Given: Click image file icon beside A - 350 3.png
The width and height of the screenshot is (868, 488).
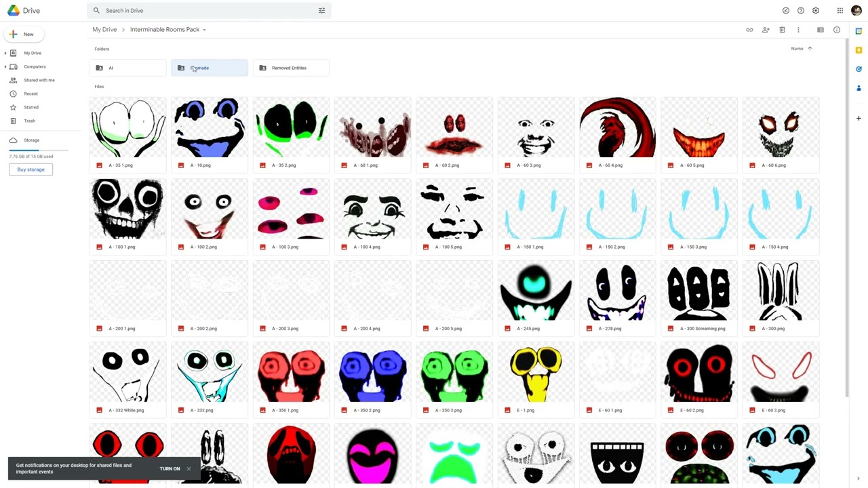Looking at the screenshot, I should [426, 410].
